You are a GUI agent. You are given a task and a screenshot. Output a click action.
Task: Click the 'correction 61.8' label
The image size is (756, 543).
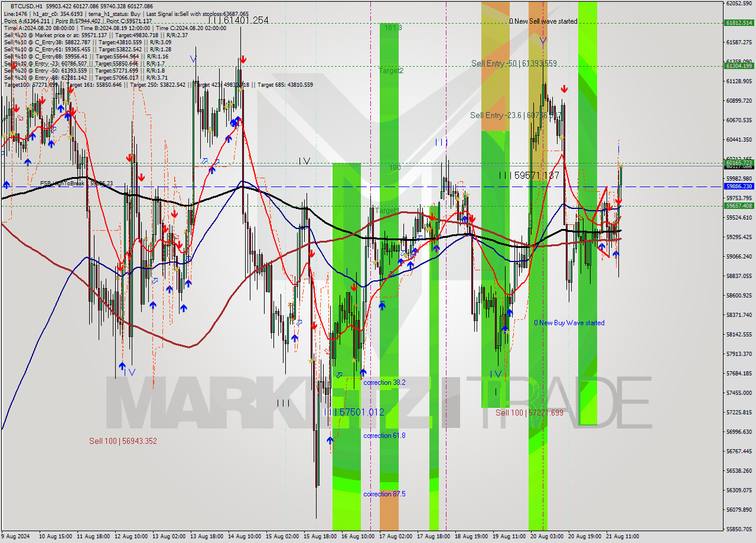[x=384, y=436]
